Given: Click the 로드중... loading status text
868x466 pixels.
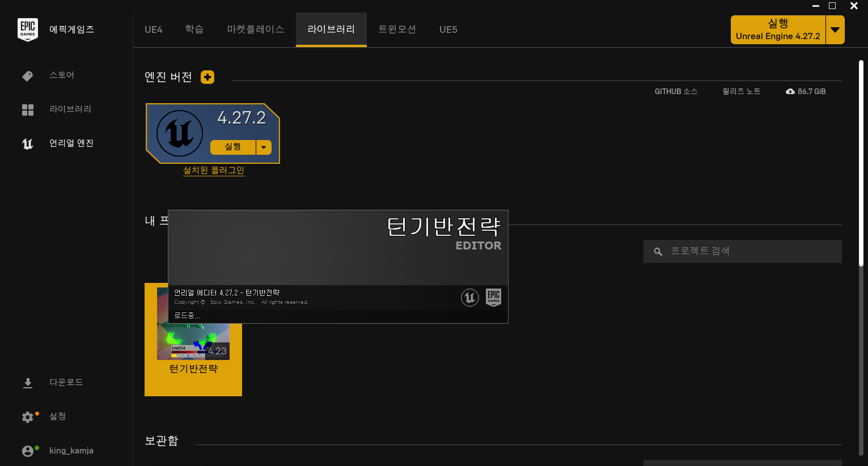Looking at the screenshot, I should coord(187,316).
